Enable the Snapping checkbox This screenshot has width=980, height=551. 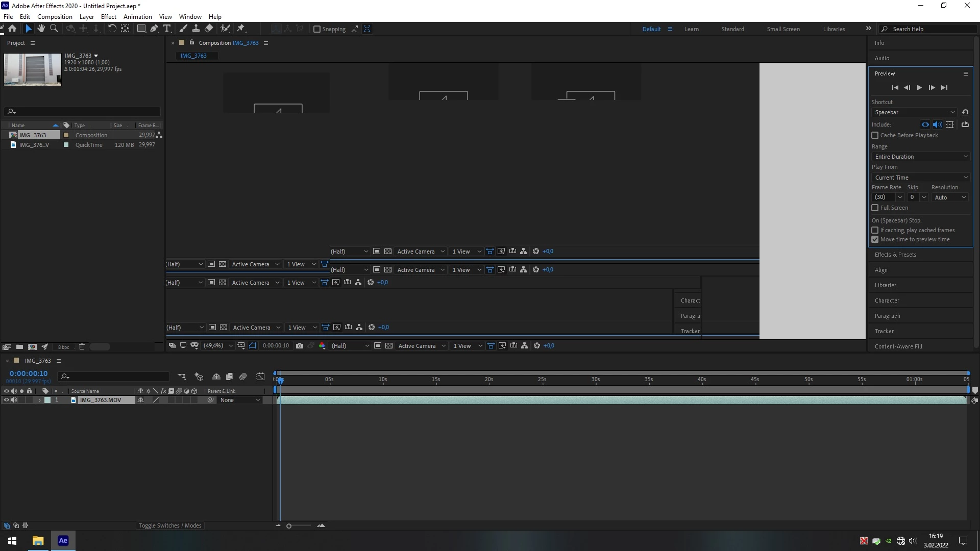tap(317, 29)
